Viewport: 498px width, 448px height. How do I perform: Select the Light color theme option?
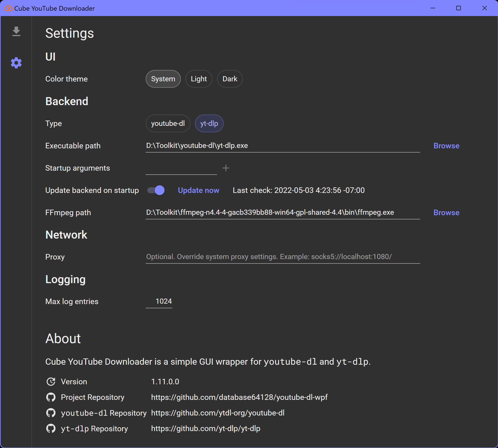[x=199, y=79]
